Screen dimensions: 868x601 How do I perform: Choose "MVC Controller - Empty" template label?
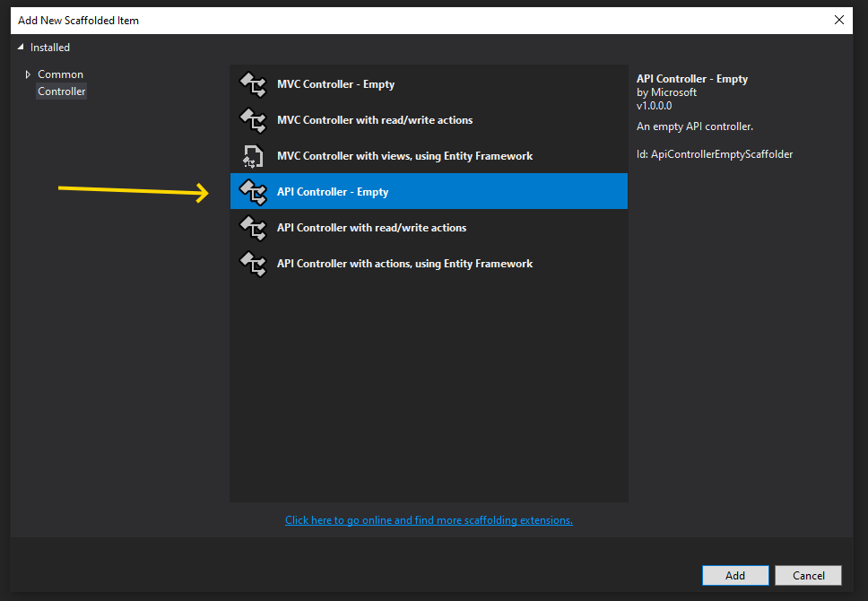tap(335, 84)
